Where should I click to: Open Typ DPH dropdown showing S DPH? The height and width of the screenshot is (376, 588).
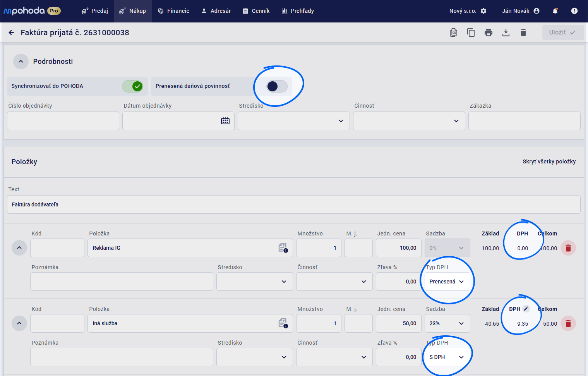pyautogui.click(x=447, y=357)
